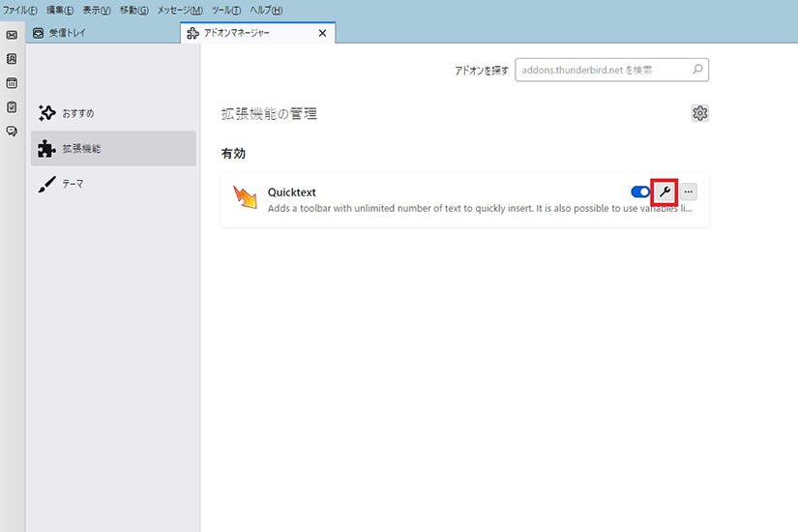Close the アドオンマネージャー tab
Viewport: 798px width, 532px height.
pyautogui.click(x=323, y=33)
